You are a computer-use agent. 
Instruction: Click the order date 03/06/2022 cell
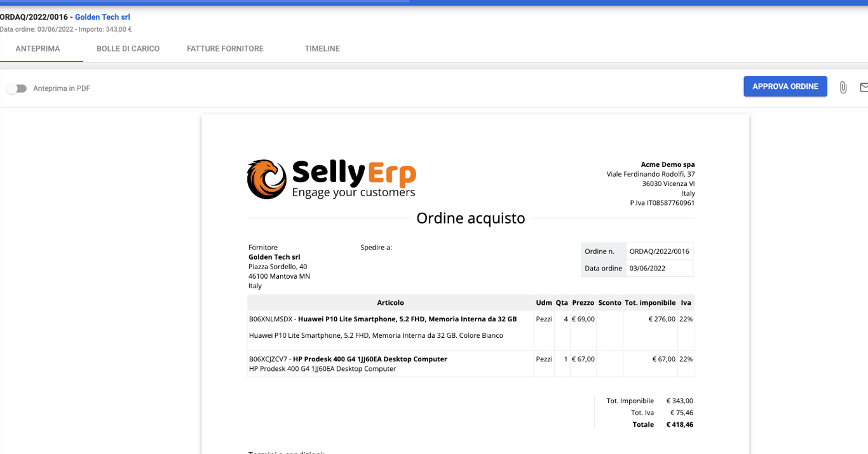pos(659,269)
